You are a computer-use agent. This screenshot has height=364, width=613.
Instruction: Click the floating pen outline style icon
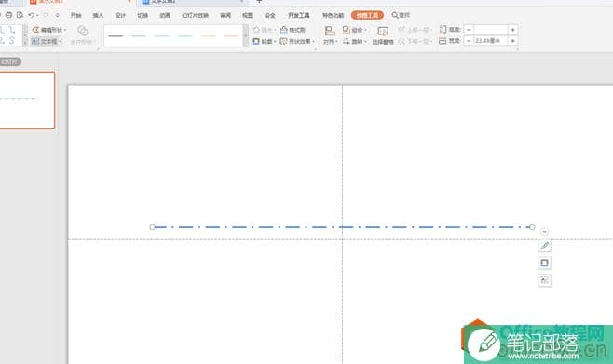[x=545, y=246]
